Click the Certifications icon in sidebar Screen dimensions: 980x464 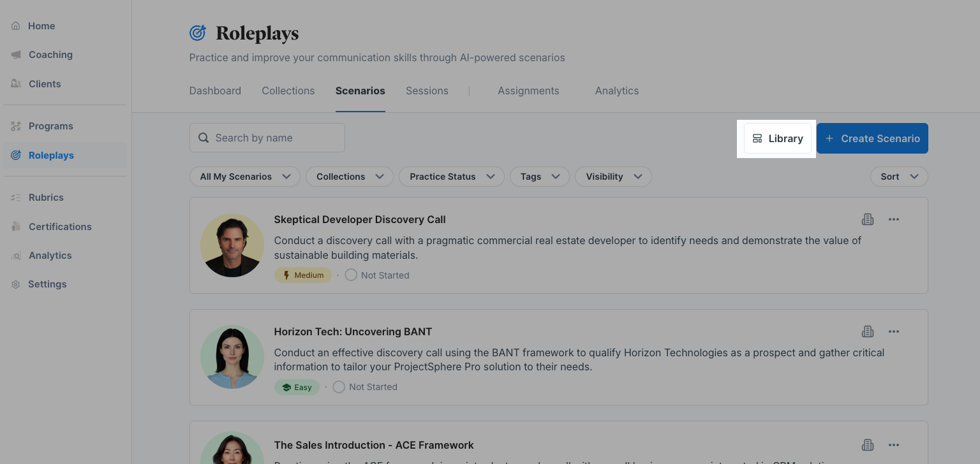click(16, 227)
